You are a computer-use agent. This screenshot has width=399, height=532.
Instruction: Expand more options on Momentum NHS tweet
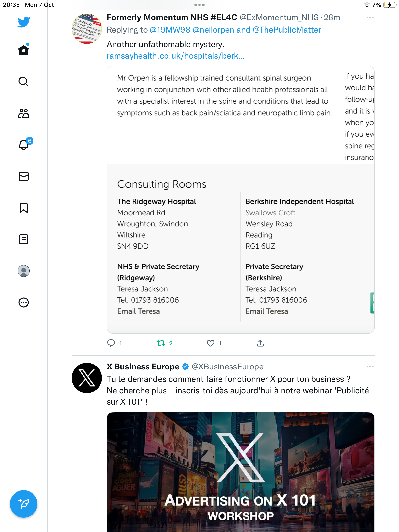tap(370, 17)
